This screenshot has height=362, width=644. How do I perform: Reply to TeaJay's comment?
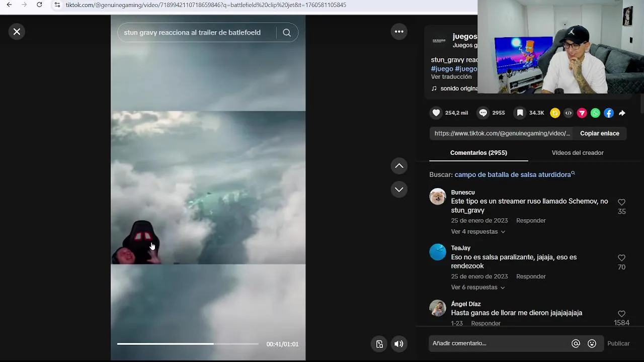tap(531, 277)
